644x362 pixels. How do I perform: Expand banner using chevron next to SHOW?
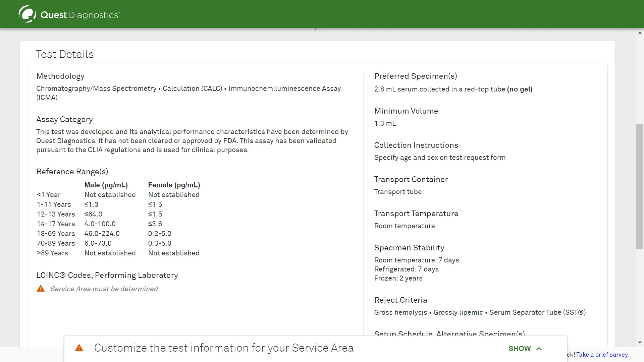[x=539, y=349]
